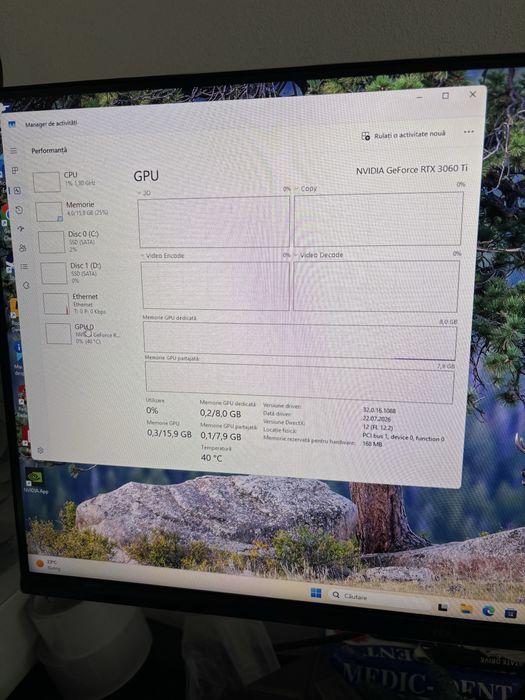The image size is (525, 700).
Task: Click the Video Encode usage graph
Action: click(216, 286)
